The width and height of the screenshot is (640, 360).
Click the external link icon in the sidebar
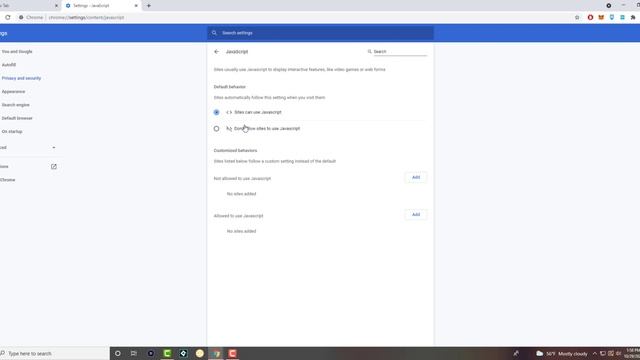53,167
